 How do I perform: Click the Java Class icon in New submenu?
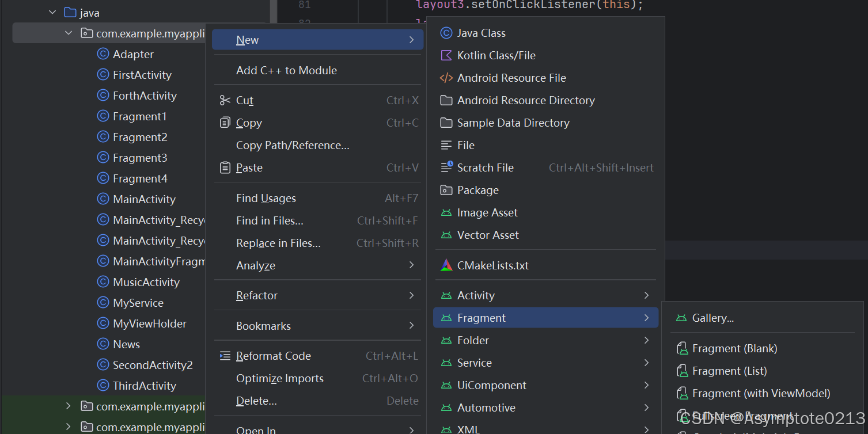point(446,33)
